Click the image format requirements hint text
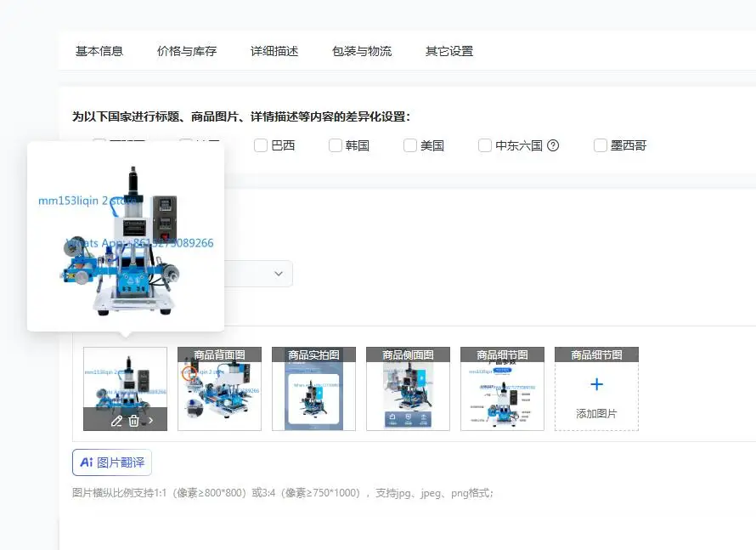The height and width of the screenshot is (550, 756). [283, 493]
